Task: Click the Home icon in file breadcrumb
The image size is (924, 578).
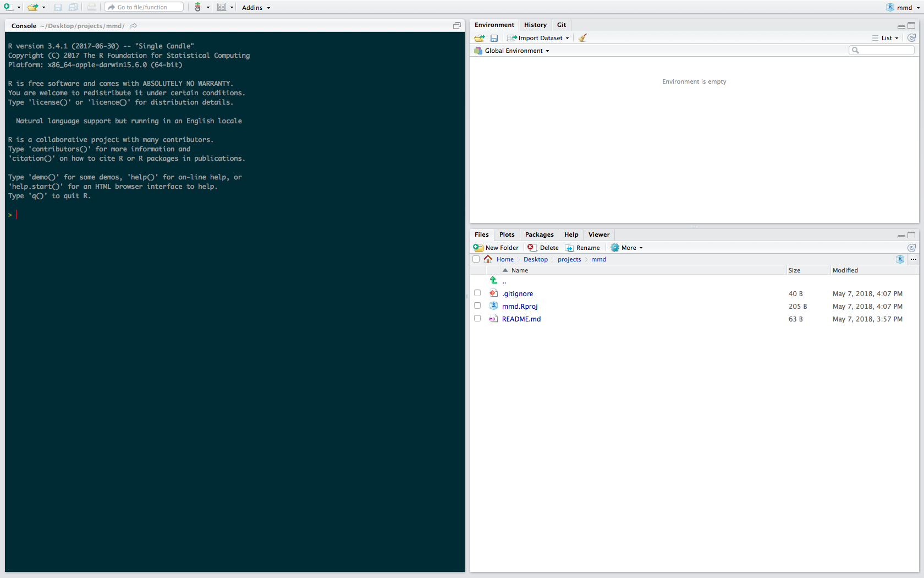Action: [488, 259]
